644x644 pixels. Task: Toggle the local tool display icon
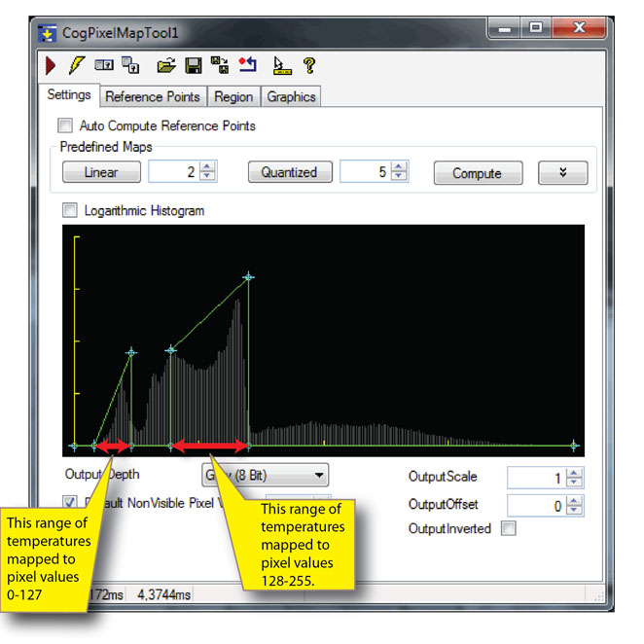pyautogui.click(x=104, y=65)
